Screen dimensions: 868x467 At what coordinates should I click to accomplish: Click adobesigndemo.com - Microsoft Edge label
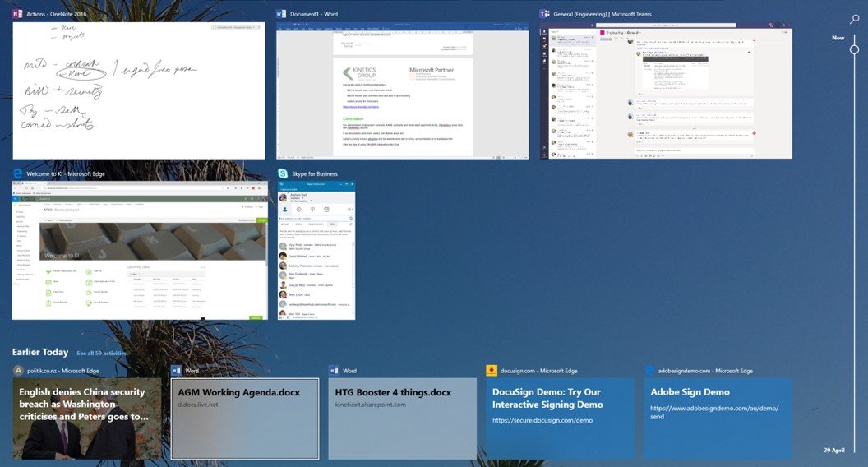click(705, 371)
